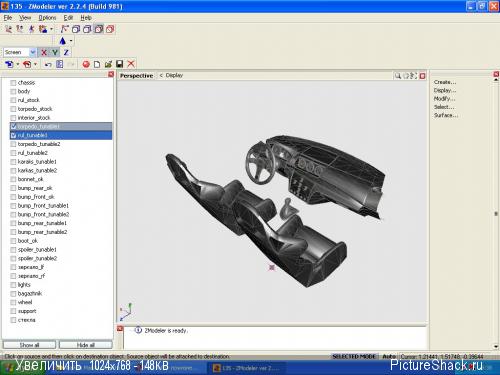Screen dimensions: 500x375
Task: Click the red ball icon in the toolbar
Action: click(x=86, y=64)
